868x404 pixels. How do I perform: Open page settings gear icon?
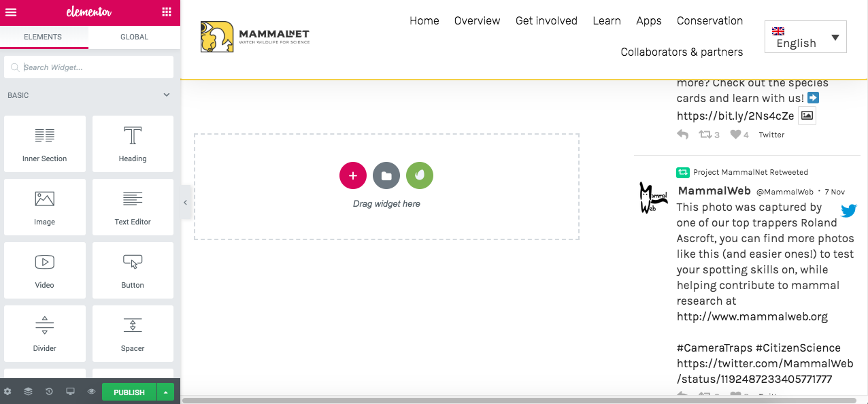click(x=8, y=392)
